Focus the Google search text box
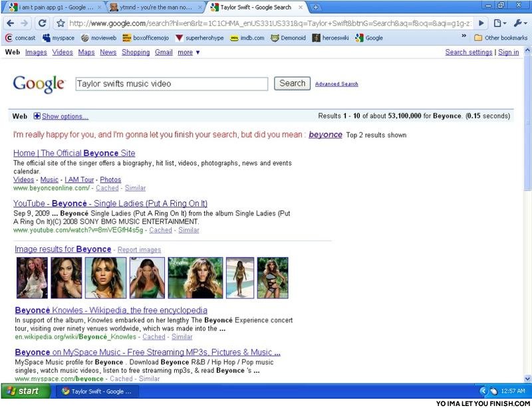Viewport: 532px width, 408px height. (172, 84)
